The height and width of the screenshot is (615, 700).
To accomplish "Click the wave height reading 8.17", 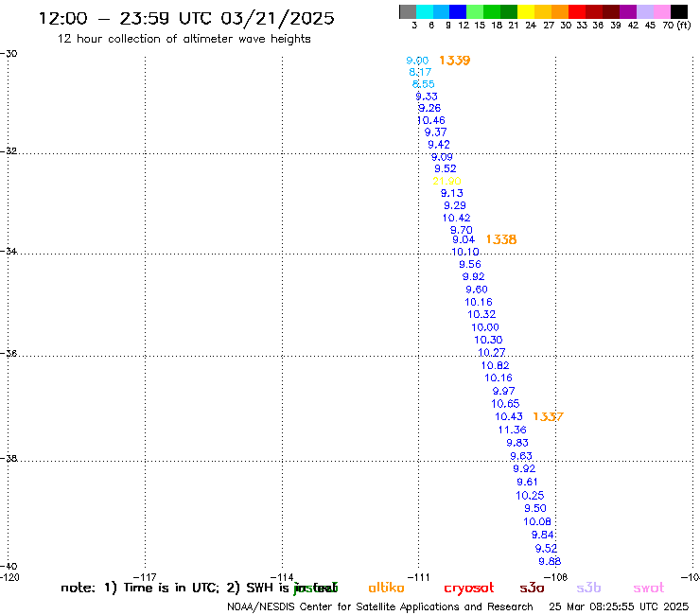I will pyautogui.click(x=420, y=72).
